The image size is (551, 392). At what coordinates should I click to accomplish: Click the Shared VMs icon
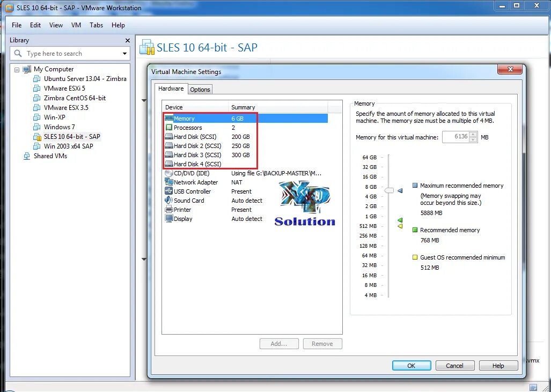(27, 156)
